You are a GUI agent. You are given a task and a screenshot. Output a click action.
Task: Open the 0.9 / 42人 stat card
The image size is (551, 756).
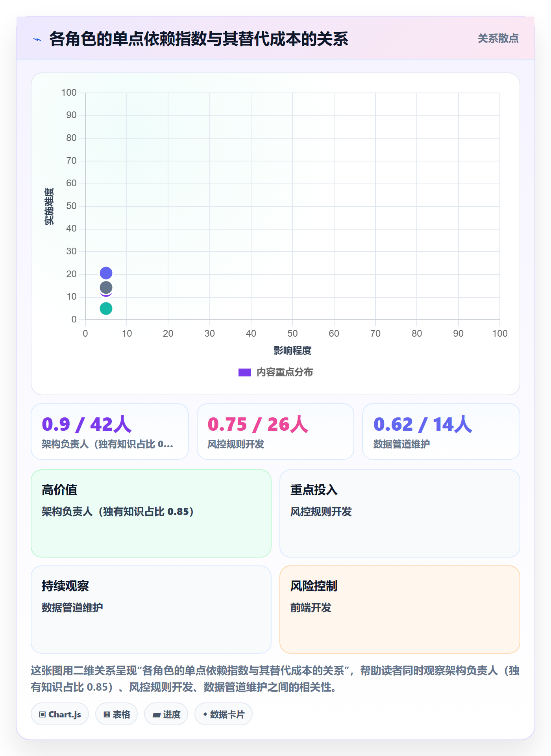point(110,432)
